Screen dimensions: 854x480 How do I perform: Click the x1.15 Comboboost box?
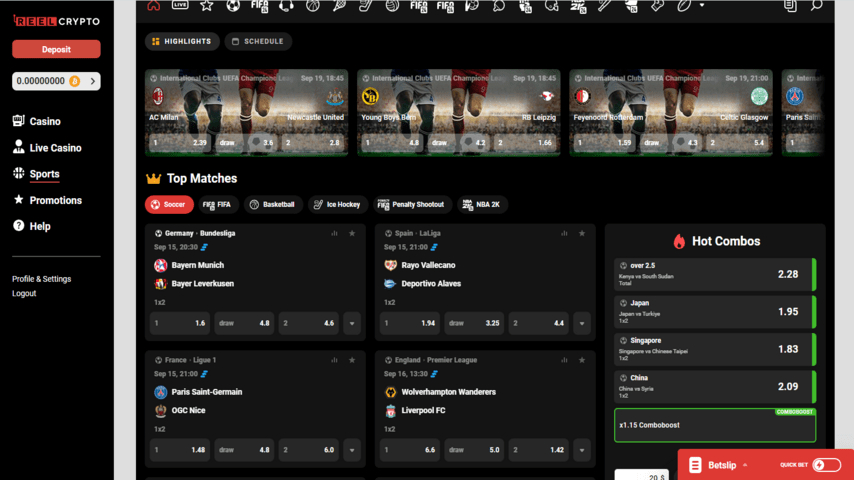click(715, 425)
